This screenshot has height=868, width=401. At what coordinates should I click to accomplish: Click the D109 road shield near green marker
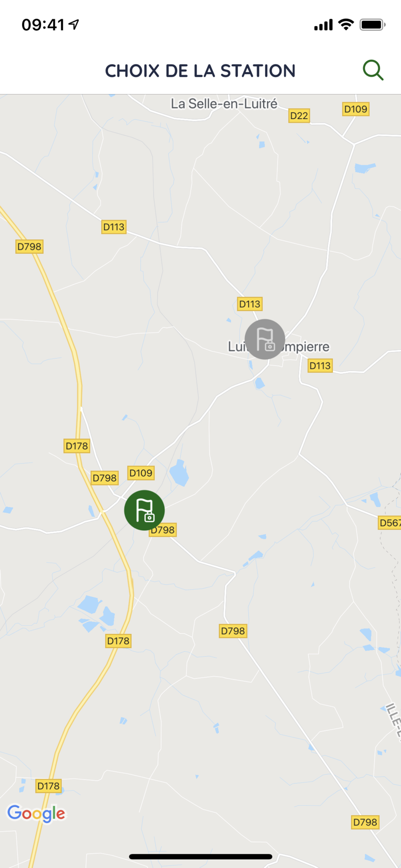point(141,473)
